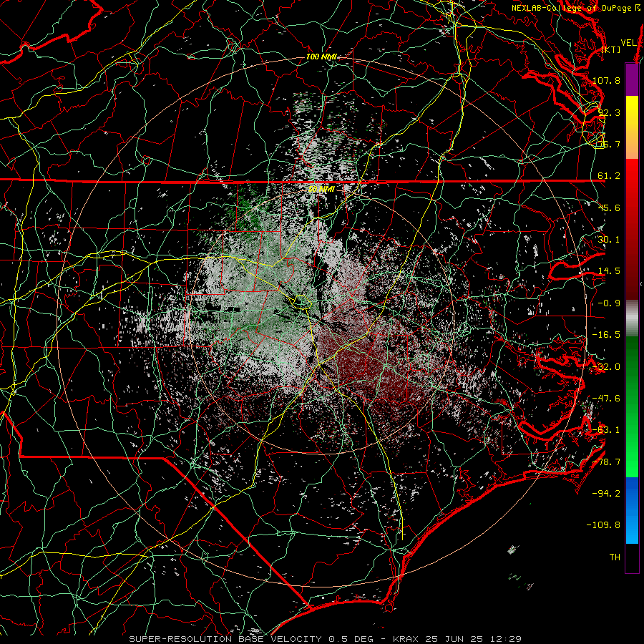Click the Super-Resolution Base Velocity caption
Image resolution: width=644 pixels, height=644 pixels.
tap(326, 639)
